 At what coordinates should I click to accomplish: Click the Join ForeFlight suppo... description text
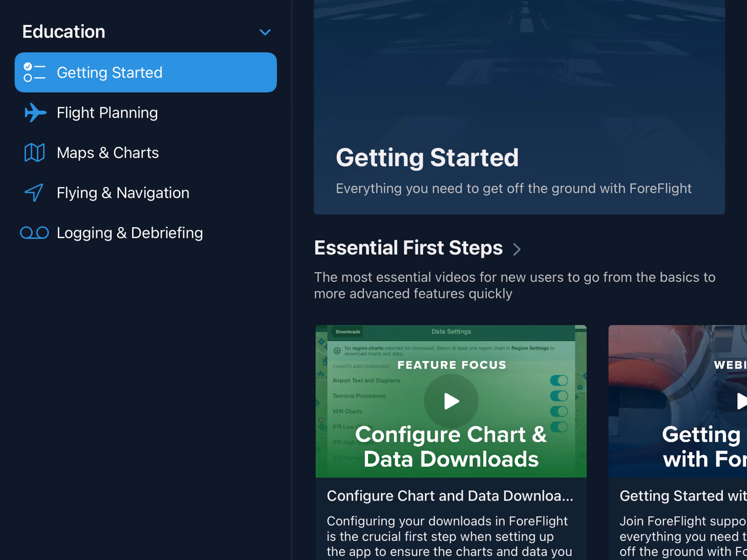683,537
